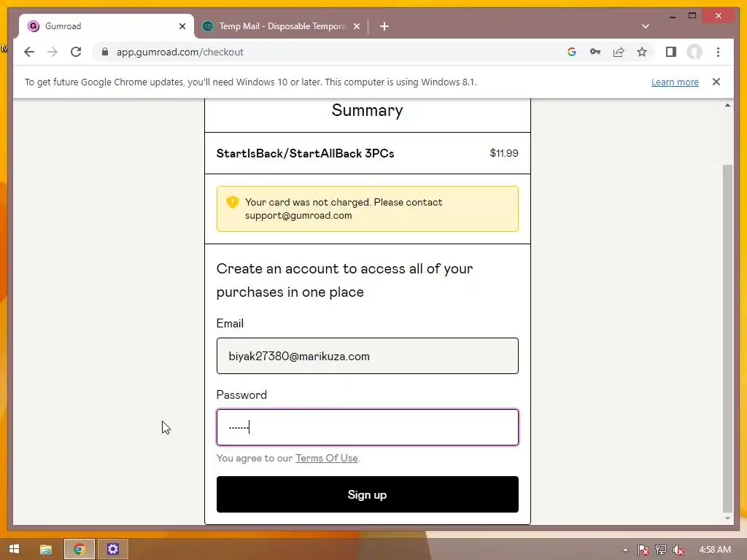
Task: Click the page scrollbar up arrow
Action: click(x=727, y=105)
